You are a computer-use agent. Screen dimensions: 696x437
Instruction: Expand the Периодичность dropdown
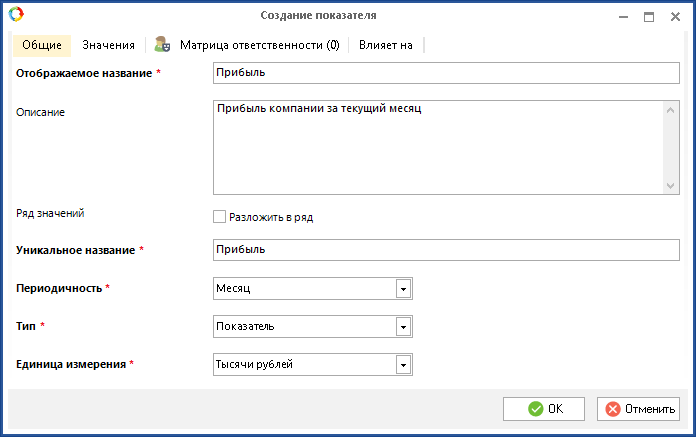pos(404,289)
